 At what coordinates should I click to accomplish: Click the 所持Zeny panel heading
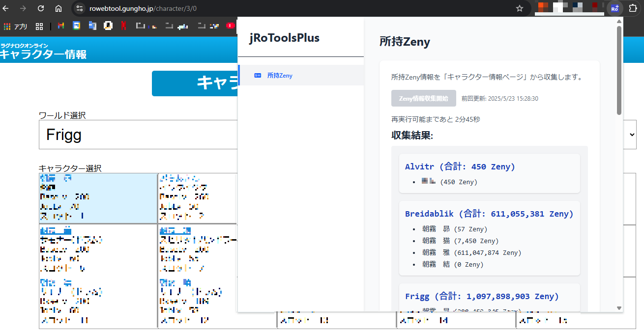405,42
